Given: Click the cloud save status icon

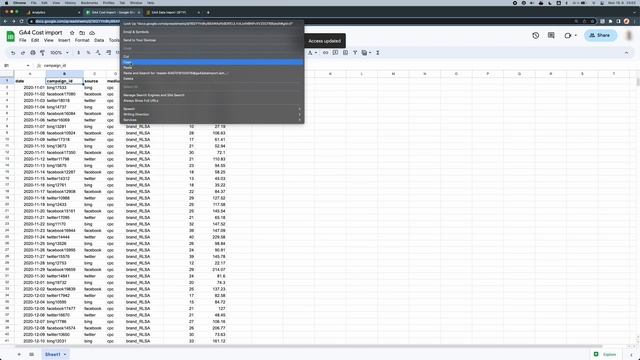Looking at the screenshot, I should click(92, 33).
